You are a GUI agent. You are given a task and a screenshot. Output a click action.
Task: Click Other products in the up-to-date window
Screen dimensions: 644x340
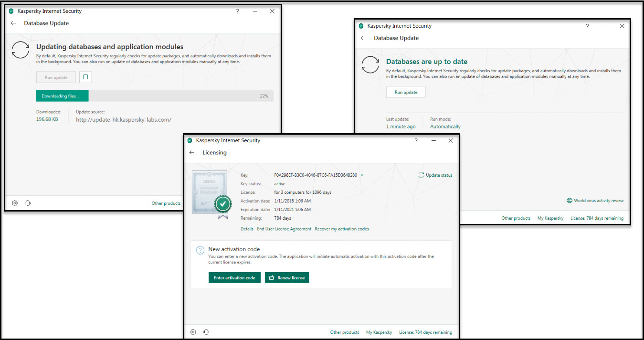point(516,218)
